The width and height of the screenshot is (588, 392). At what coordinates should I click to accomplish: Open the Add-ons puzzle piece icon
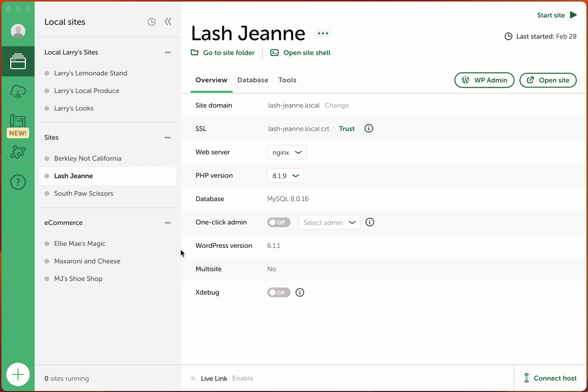[x=18, y=152]
